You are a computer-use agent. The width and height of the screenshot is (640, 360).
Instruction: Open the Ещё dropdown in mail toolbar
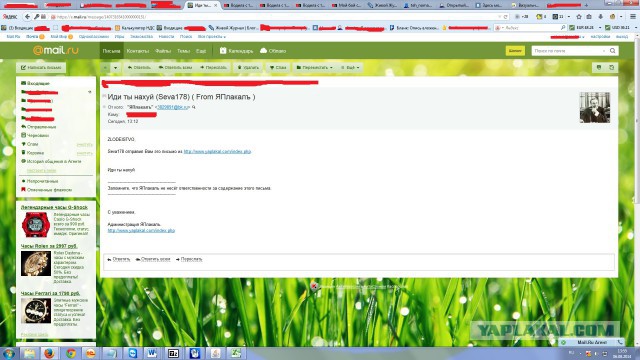pyautogui.click(x=350, y=67)
